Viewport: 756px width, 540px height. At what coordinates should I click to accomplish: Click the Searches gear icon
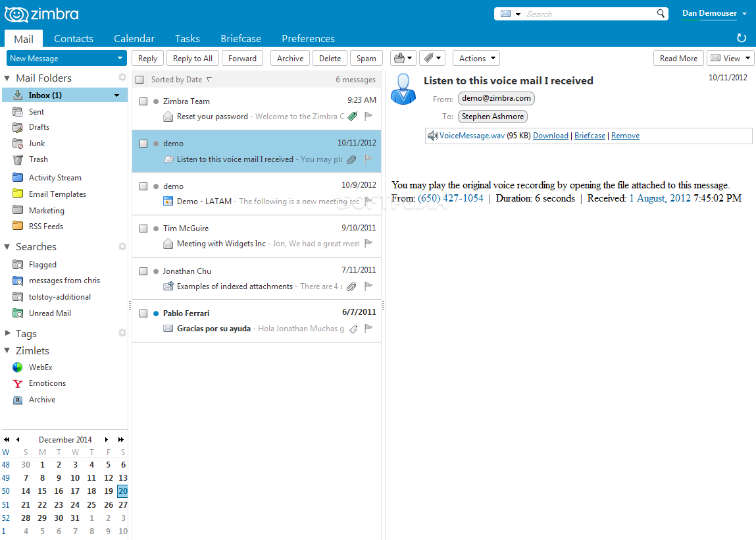122,246
